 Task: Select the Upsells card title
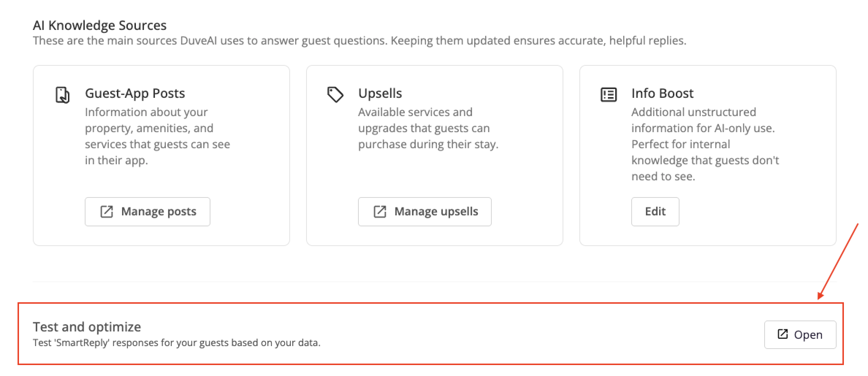click(380, 93)
